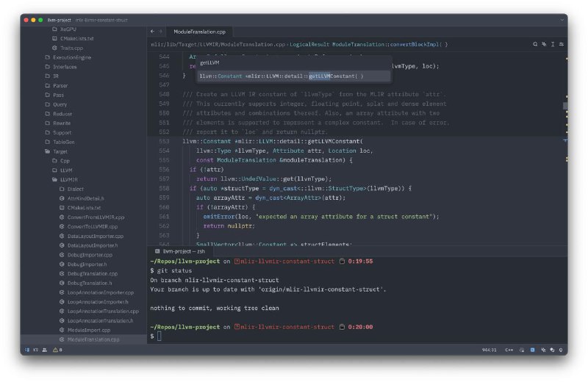Click the editor vertical scrollbar thumb
This screenshot has height=382, width=588.
point(565,106)
